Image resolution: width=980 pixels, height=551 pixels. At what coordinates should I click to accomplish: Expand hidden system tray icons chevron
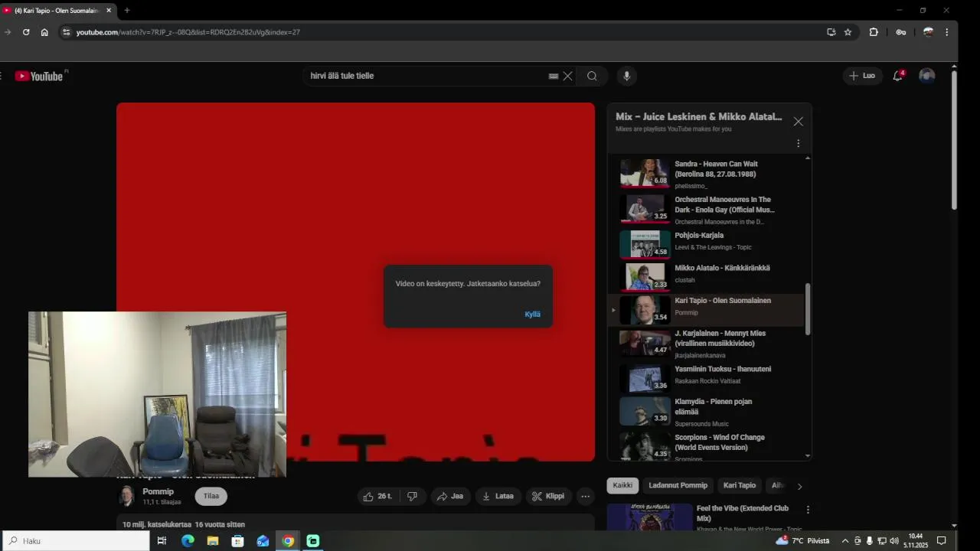click(x=845, y=541)
